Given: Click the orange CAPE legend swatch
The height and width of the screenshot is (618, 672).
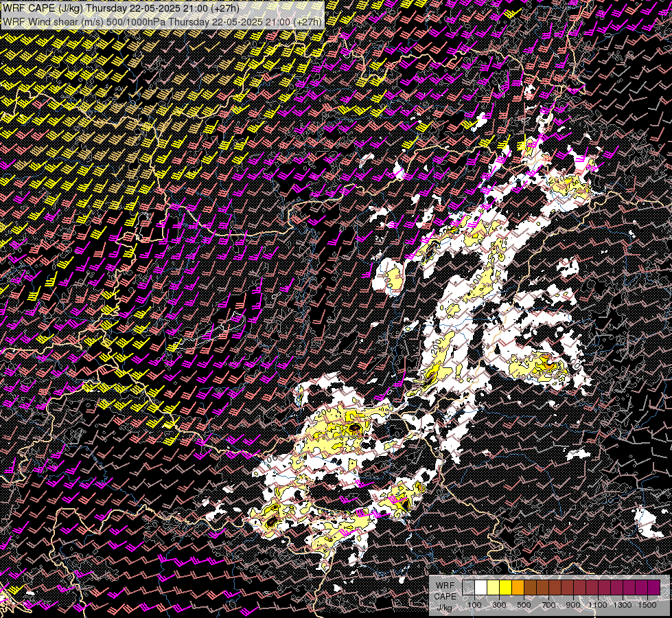Looking at the screenshot, I should (518, 588).
